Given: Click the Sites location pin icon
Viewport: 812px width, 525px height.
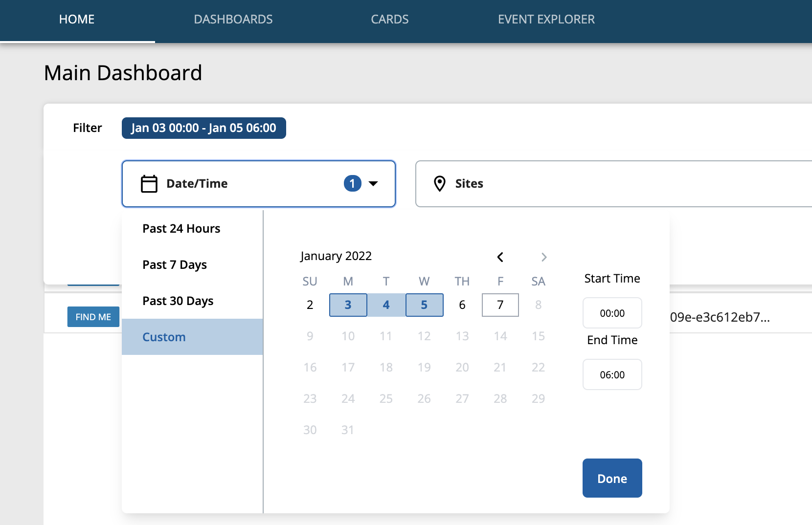Looking at the screenshot, I should [x=440, y=184].
